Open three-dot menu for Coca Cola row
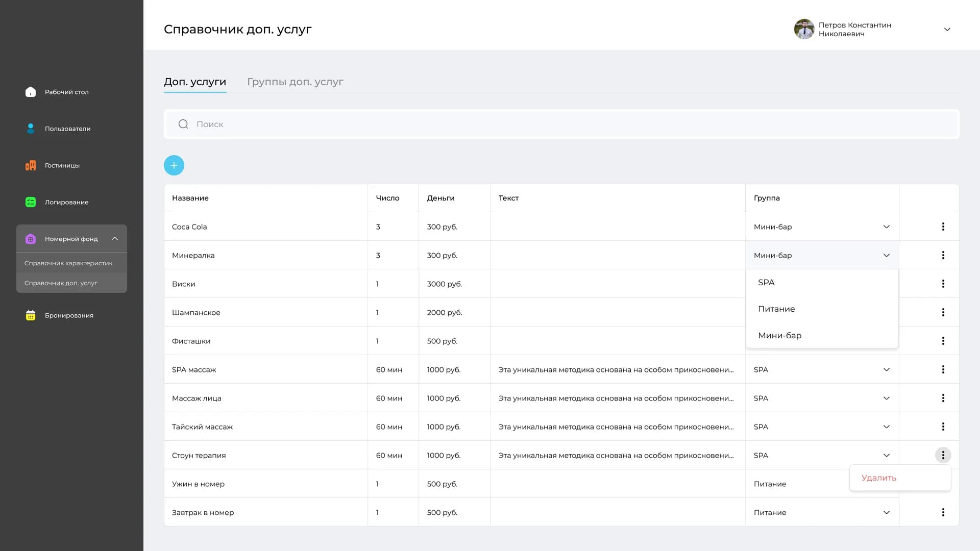The width and height of the screenshot is (980, 551). 943,227
